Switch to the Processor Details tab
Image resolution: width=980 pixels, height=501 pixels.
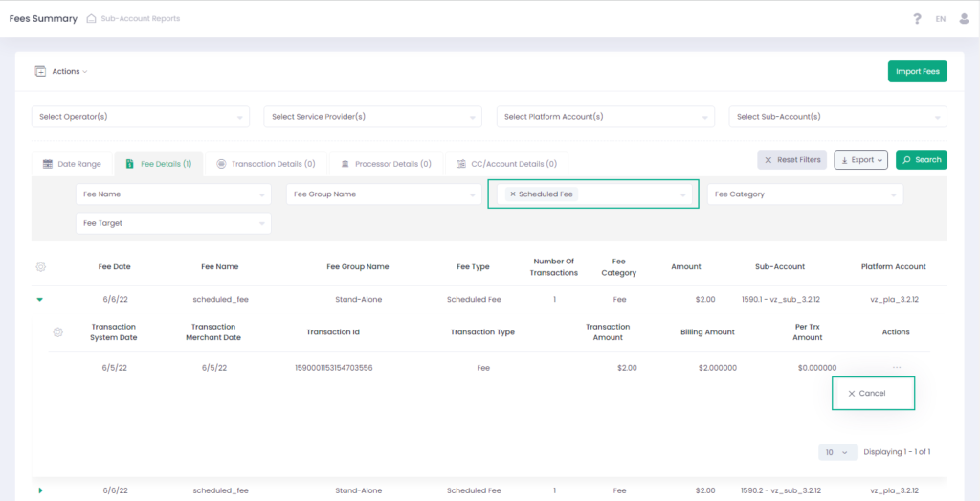point(386,164)
